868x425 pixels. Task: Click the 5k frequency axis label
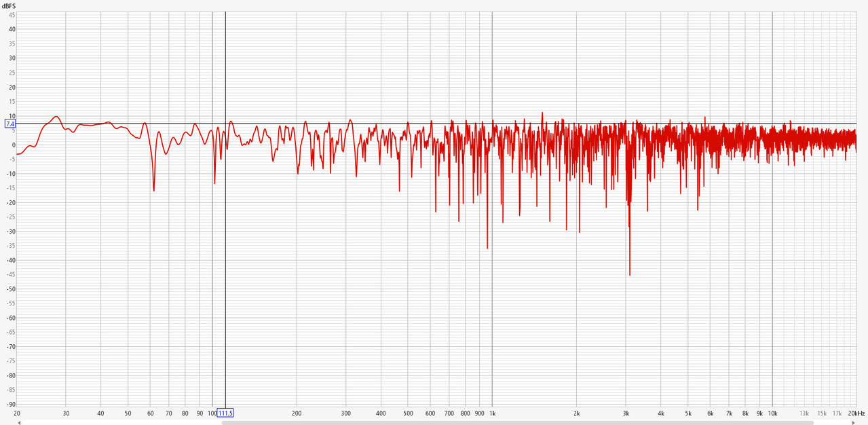688,413
